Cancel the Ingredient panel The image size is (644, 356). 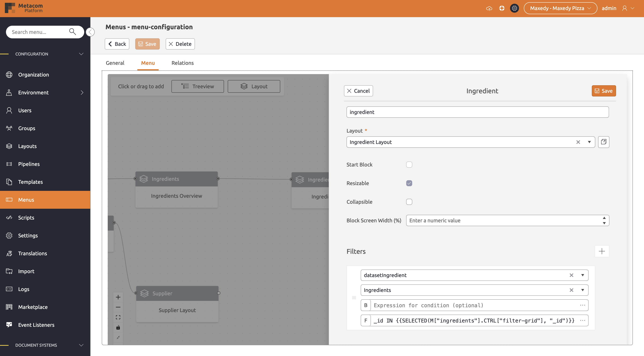click(358, 91)
